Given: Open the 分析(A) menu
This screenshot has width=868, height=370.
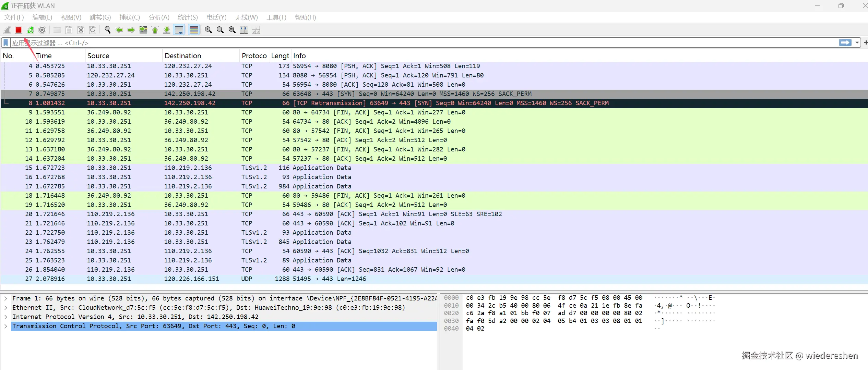Looking at the screenshot, I should coord(159,17).
